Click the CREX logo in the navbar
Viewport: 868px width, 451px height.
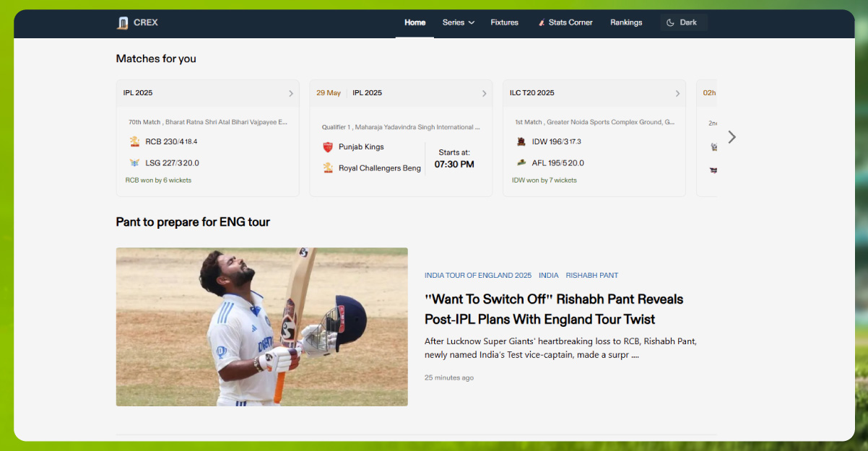click(x=136, y=22)
